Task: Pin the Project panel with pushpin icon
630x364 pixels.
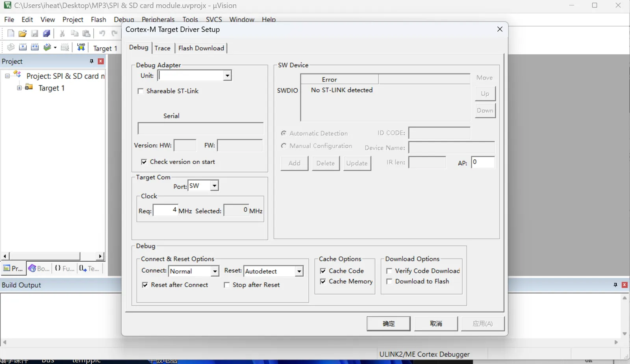Action: tap(91, 61)
